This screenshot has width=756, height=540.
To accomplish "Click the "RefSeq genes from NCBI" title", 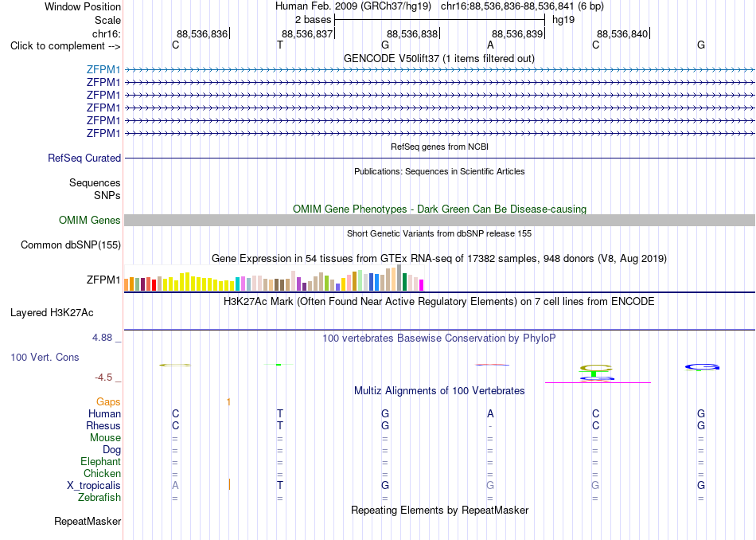I will tap(439, 147).
